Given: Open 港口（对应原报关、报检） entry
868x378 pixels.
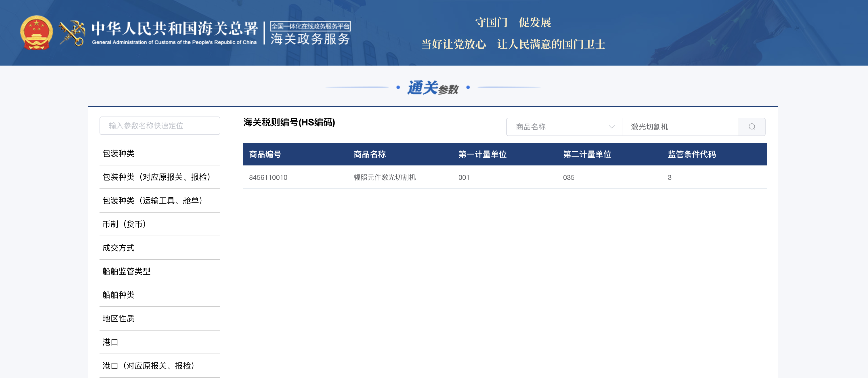Looking at the screenshot, I should point(149,366).
